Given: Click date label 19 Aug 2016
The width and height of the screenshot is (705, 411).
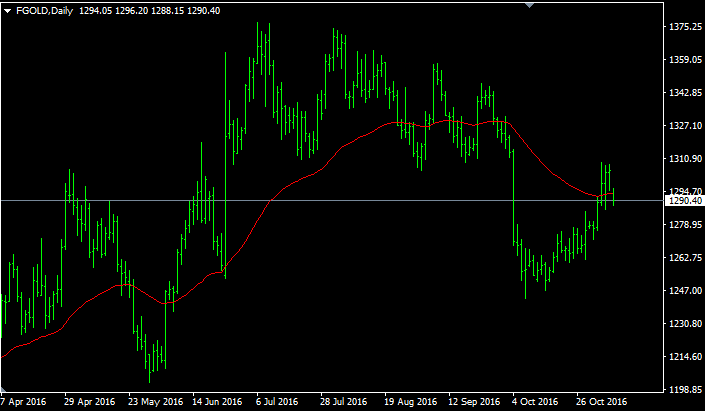Looking at the screenshot, I should coord(411,402).
